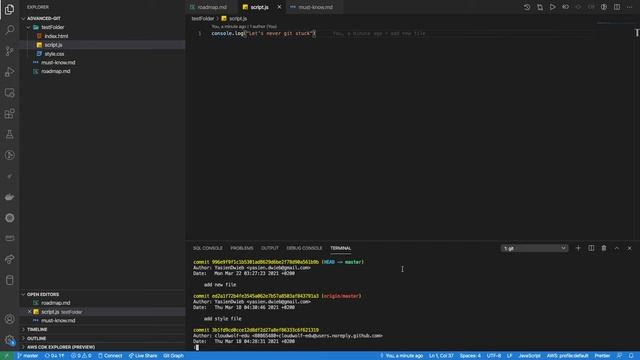Switch to the PROBLEMS panel tab

coord(242,248)
